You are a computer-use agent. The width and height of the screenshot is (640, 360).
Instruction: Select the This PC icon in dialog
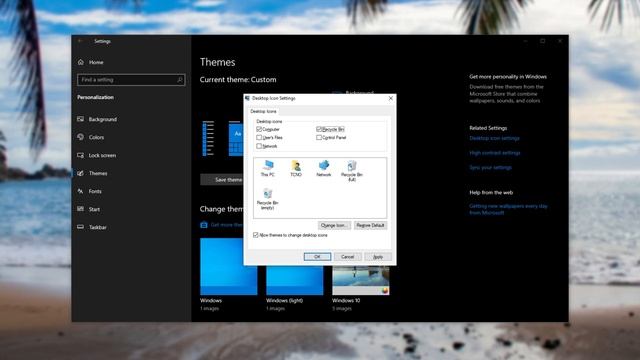click(x=268, y=168)
